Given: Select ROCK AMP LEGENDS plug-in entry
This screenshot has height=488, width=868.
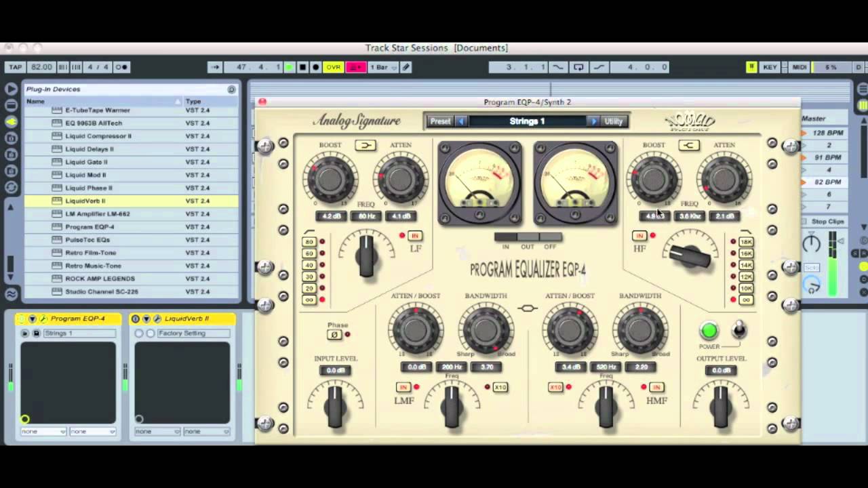Looking at the screenshot, I should pos(132,279).
